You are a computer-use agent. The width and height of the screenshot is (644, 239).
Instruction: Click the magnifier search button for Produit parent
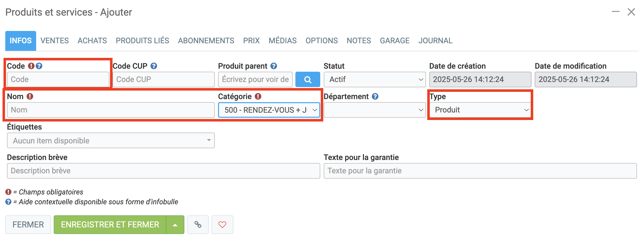(x=307, y=79)
